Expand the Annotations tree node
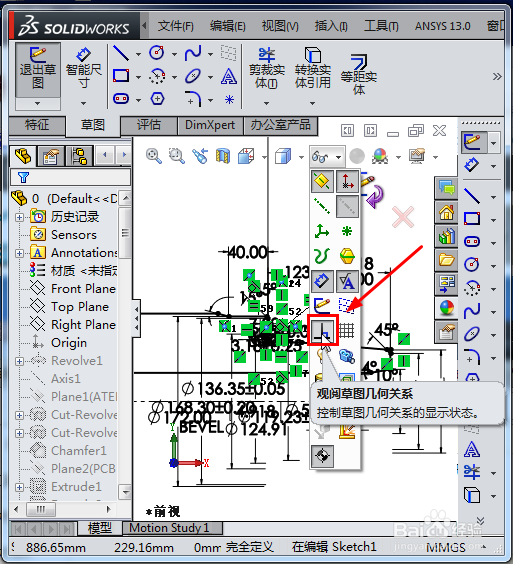The width and height of the screenshot is (513, 564). [x=19, y=253]
